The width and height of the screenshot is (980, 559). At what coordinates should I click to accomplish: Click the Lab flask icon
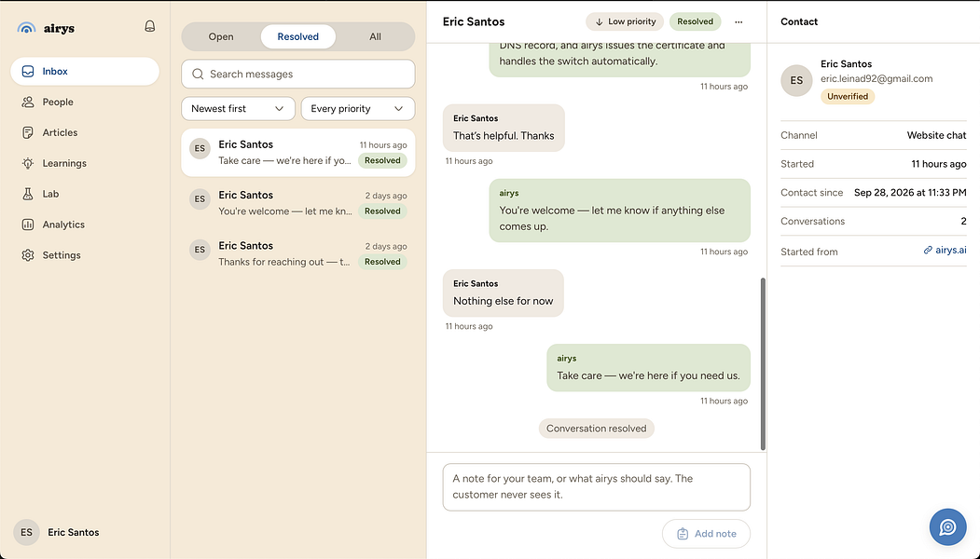28,194
